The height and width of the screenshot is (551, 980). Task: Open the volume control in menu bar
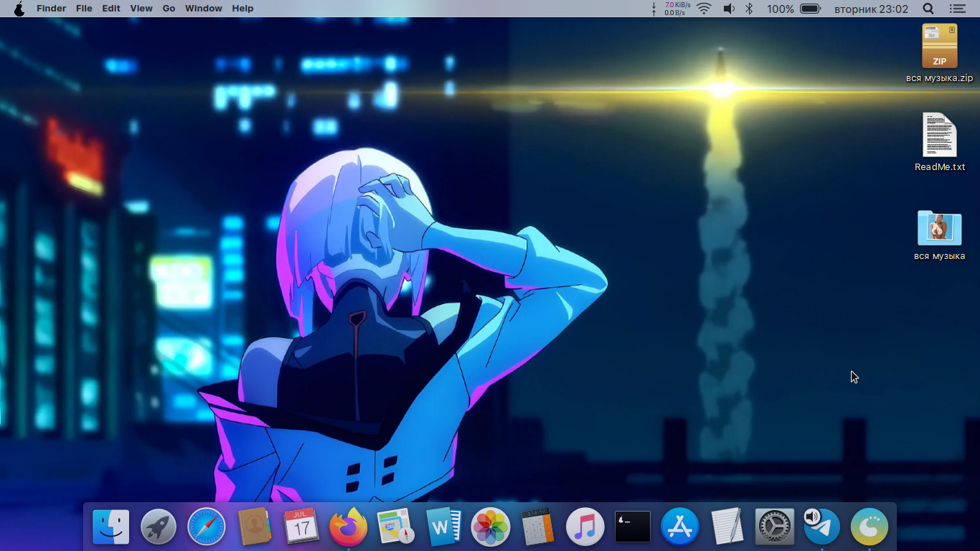729,9
